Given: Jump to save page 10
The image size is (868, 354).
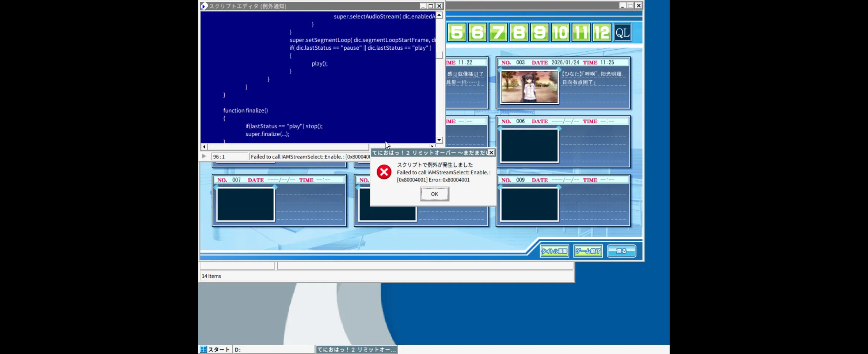Looking at the screenshot, I should coord(560,33).
